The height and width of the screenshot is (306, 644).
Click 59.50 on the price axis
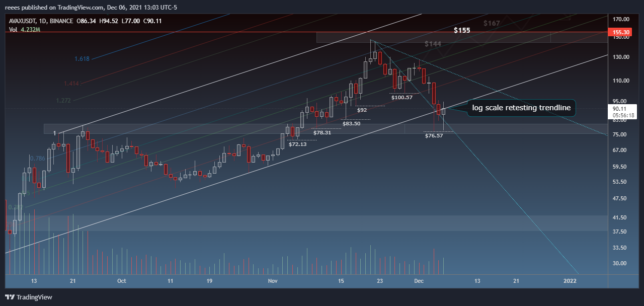pos(620,167)
